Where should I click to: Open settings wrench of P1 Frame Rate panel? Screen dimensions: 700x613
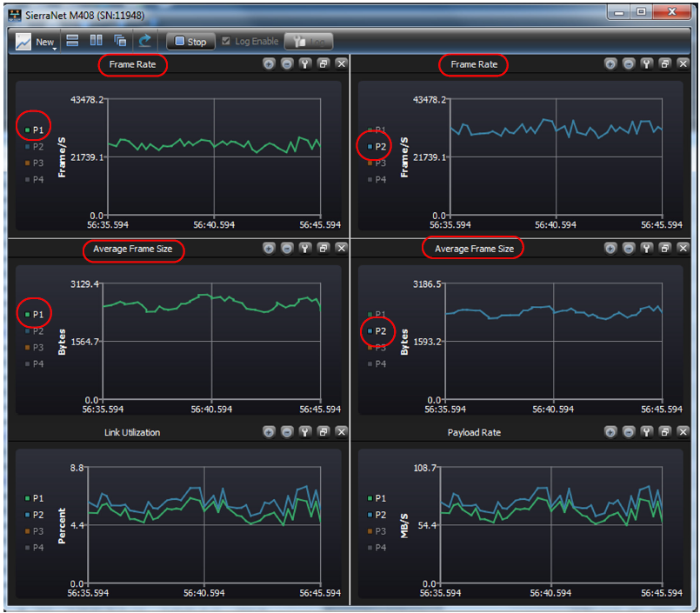coord(305,63)
